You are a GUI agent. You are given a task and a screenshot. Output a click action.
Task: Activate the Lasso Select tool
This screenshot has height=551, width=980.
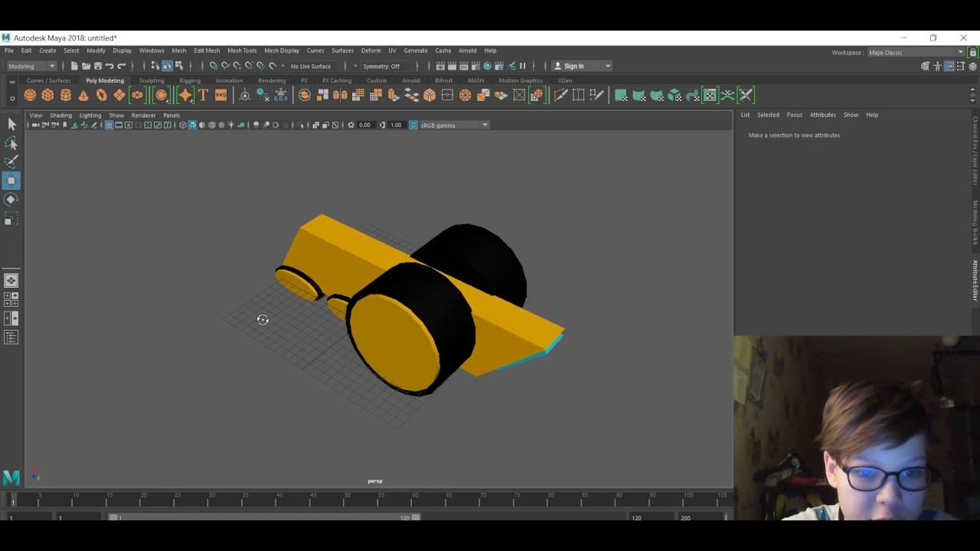click(11, 143)
